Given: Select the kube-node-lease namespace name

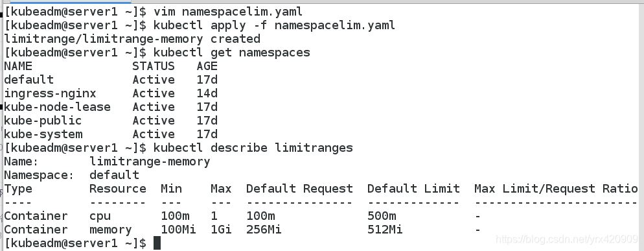Looking at the screenshot, I should click(57, 107).
